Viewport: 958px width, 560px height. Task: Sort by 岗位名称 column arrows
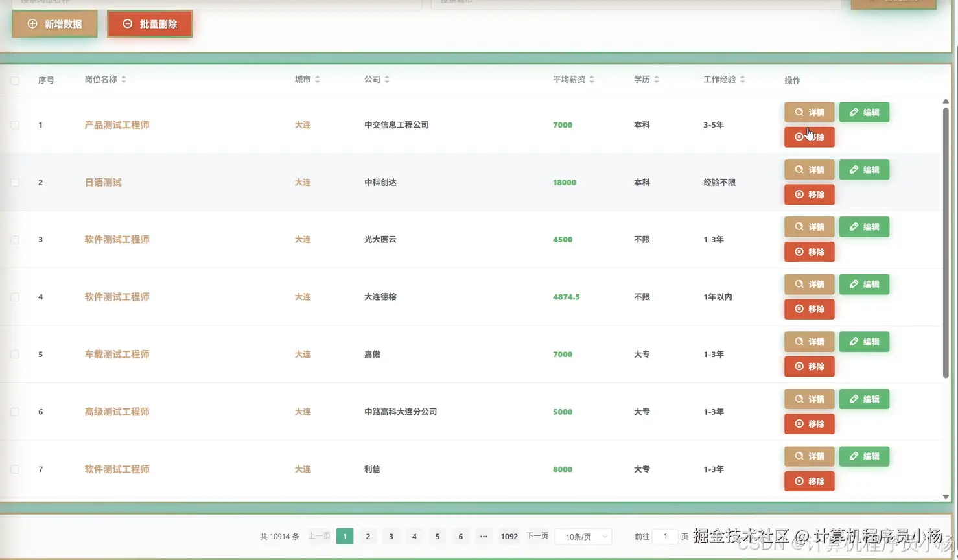(124, 80)
